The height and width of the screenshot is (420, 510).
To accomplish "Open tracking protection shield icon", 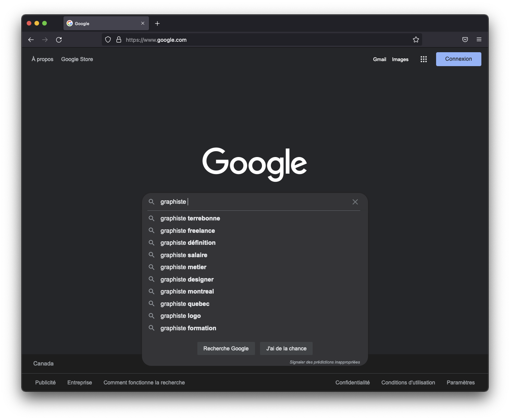I will coord(108,39).
